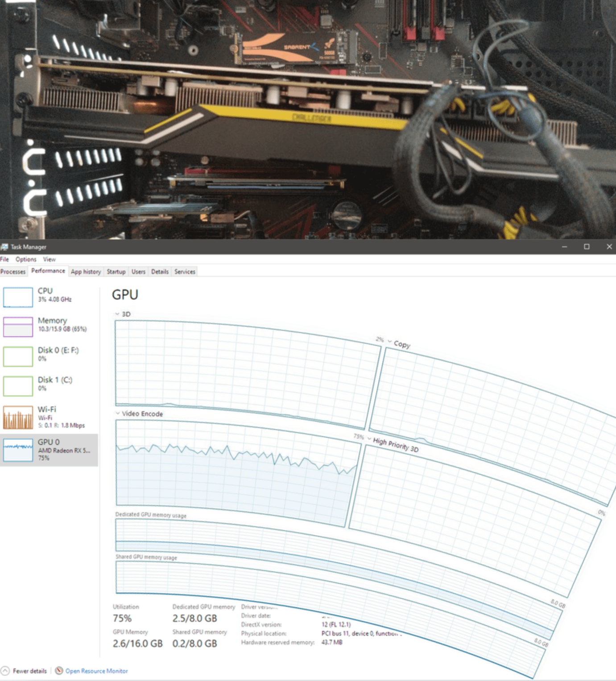Go to the App history tab

tap(86, 271)
